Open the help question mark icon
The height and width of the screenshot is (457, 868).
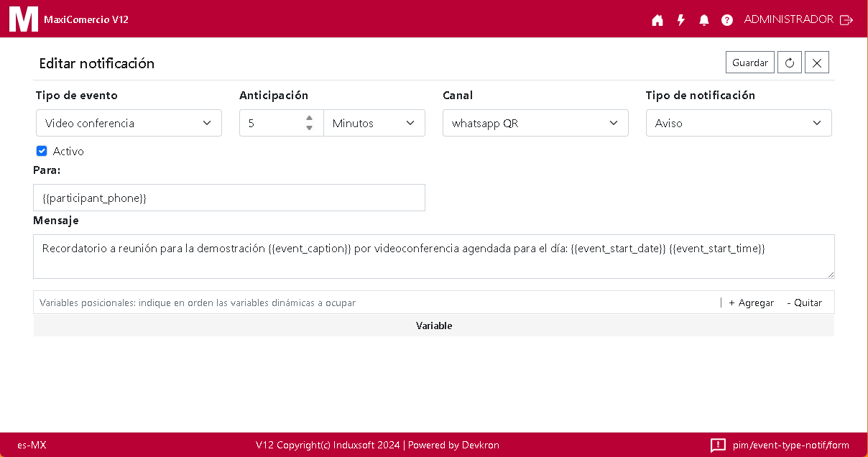tap(726, 20)
